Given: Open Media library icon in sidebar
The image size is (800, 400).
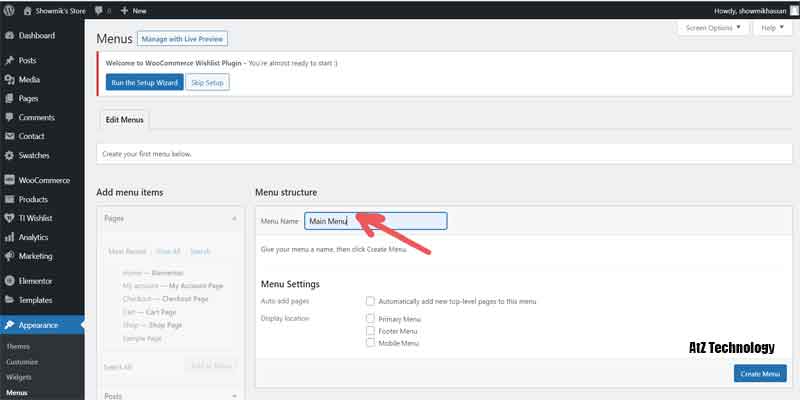Looking at the screenshot, I should coord(10,79).
